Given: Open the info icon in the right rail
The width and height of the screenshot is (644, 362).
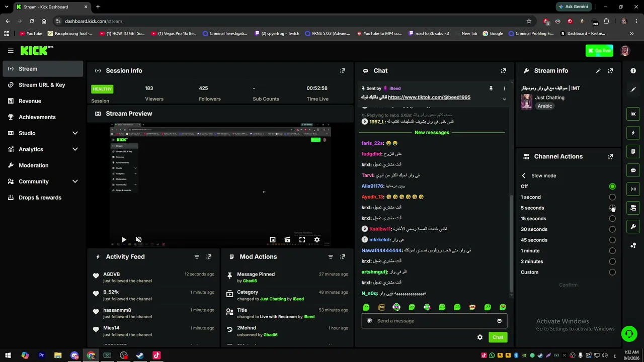Looking at the screenshot, I should (633, 71).
